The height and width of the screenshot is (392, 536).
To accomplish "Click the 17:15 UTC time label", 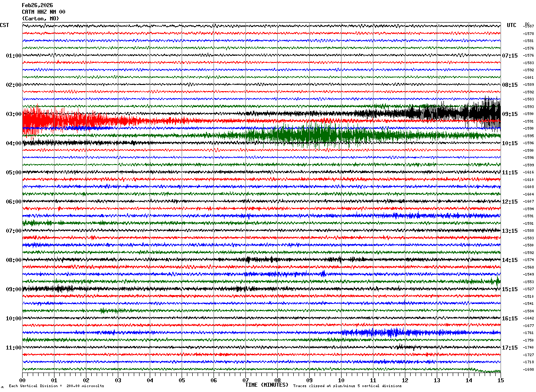I will (x=510, y=348).
